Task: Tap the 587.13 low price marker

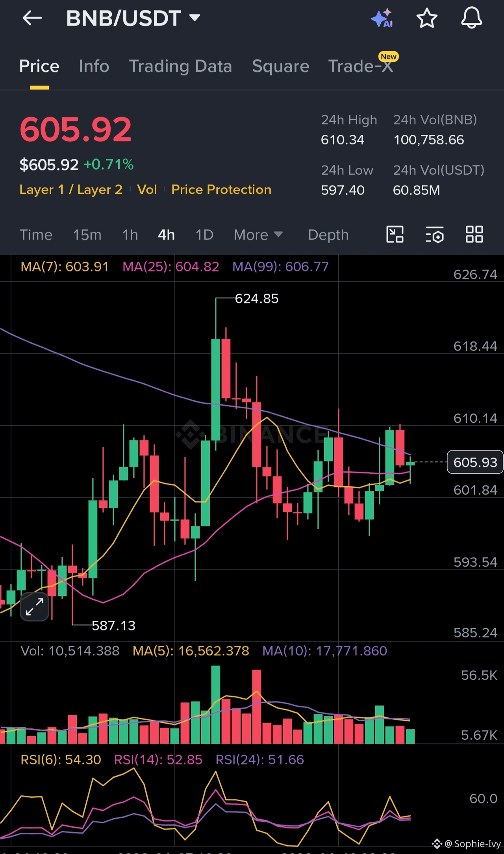Action: tap(113, 625)
